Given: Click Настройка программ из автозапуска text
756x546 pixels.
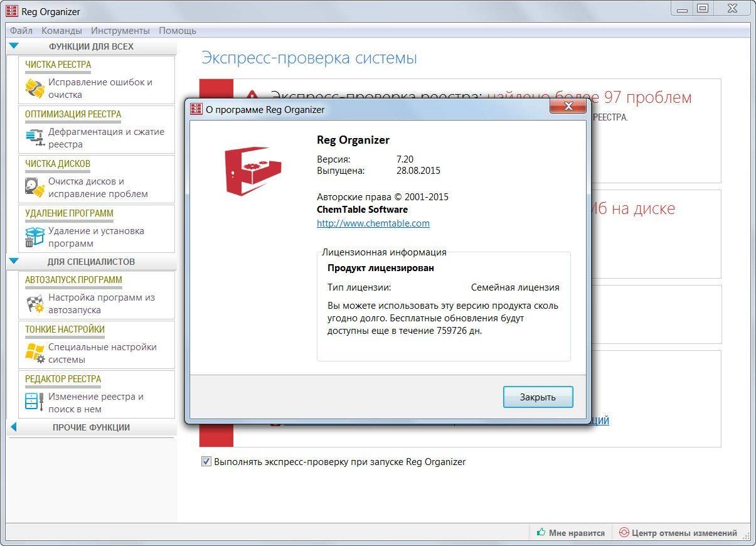Looking at the screenshot, I should (x=101, y=304).
